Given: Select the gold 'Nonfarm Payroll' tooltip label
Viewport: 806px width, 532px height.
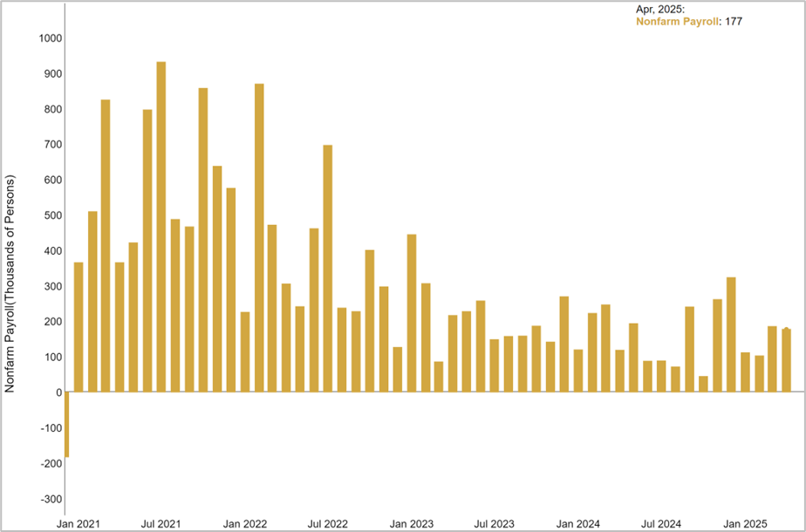Looking at the screenshot, I should 677,22.
